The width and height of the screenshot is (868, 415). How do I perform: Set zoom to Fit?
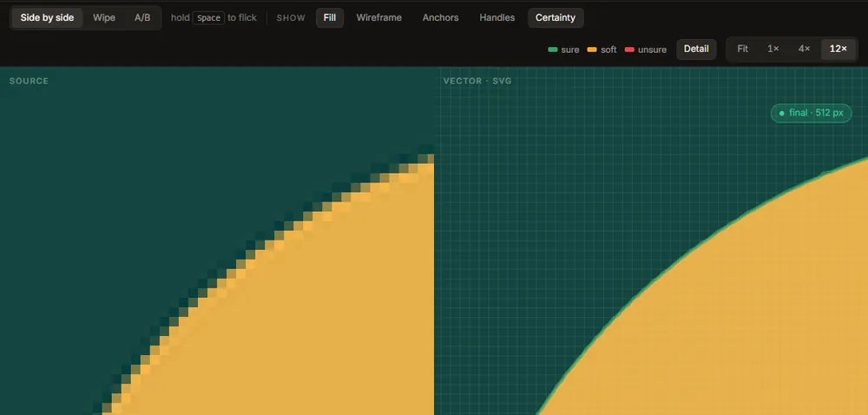coord(743,49)
